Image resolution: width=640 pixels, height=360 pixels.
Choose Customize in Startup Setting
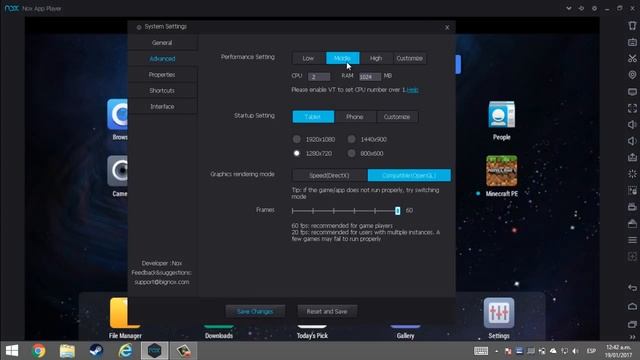pos(397,117)
